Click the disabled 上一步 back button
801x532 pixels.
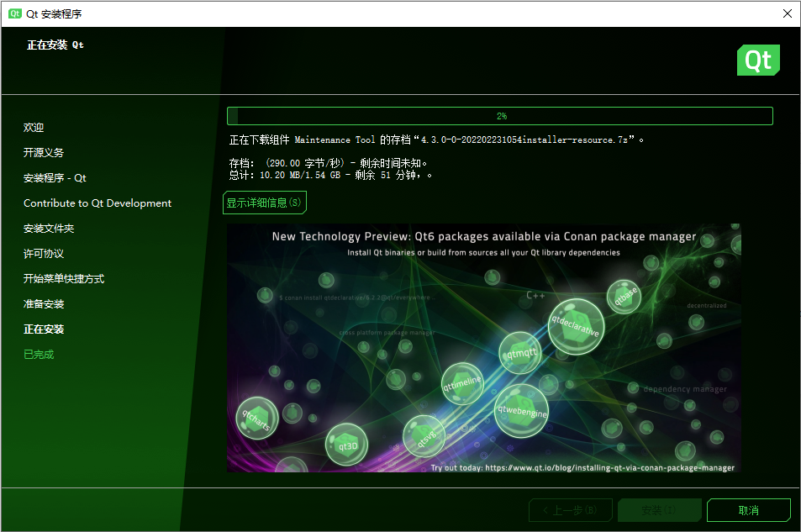point(571,510)
